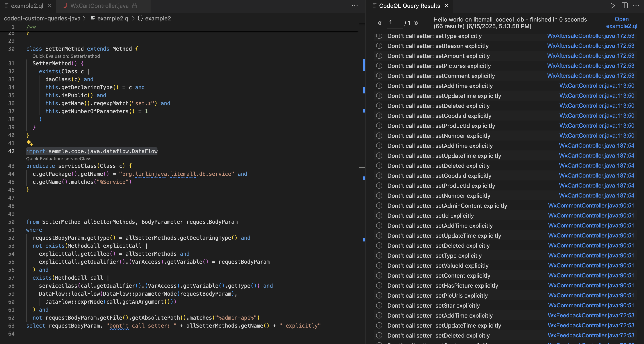Click the run query play icon
The image size is (644, 344).
coord(613,6)
